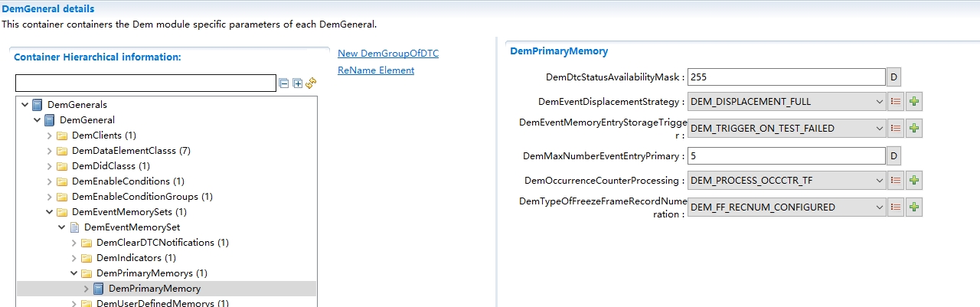Image resolution: width=980 pixels, height=307 pixels.
Task: Open the DemEventDisplacementStrategy dropdown
Action: [879, 102]
